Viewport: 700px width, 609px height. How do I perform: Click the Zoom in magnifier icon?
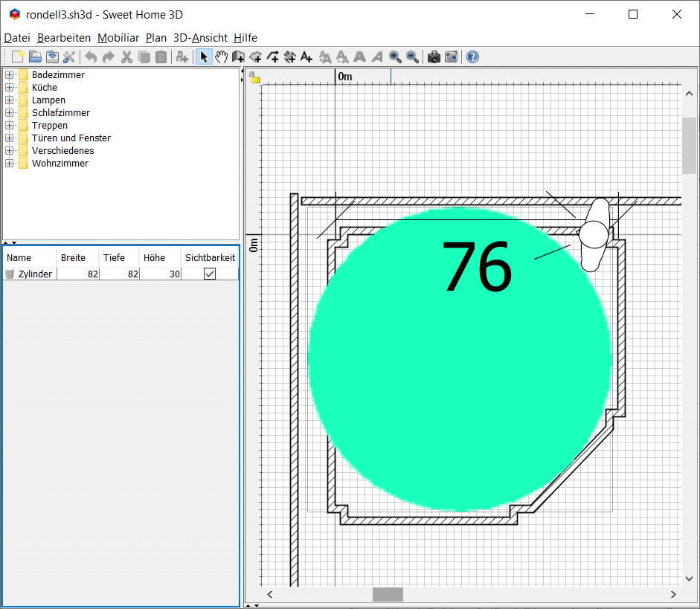pos(395,57)
